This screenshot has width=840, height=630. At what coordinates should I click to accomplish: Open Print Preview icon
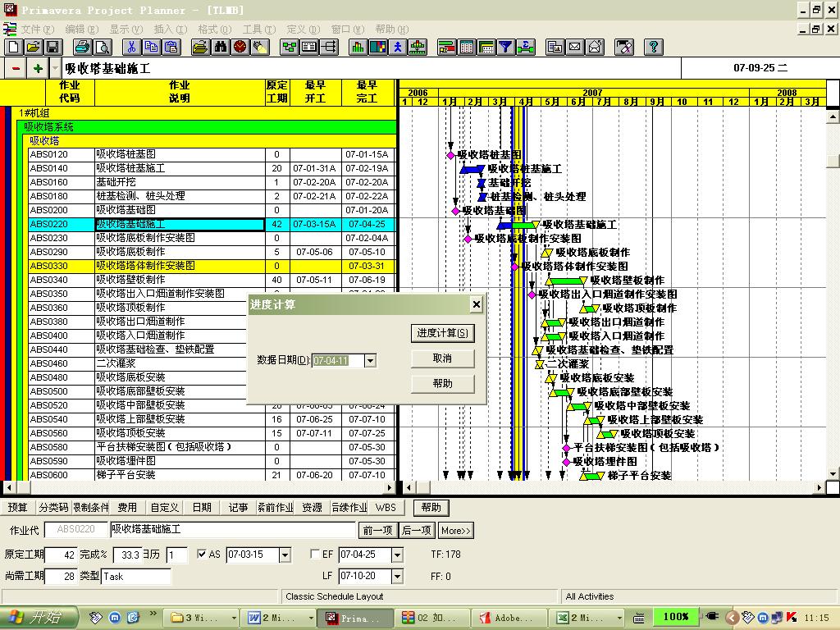(103, 47)
